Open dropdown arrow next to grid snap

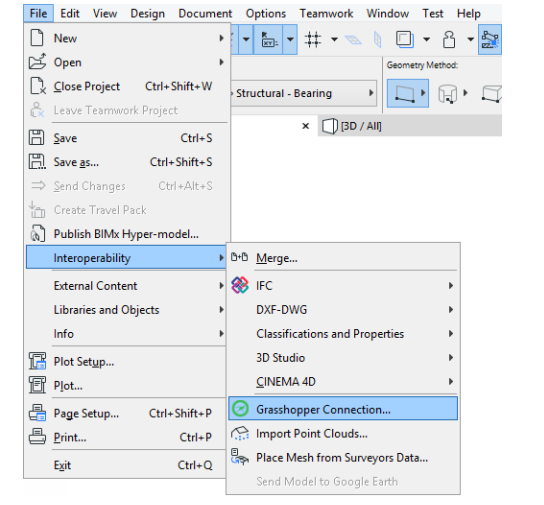[x=334, y=40]
